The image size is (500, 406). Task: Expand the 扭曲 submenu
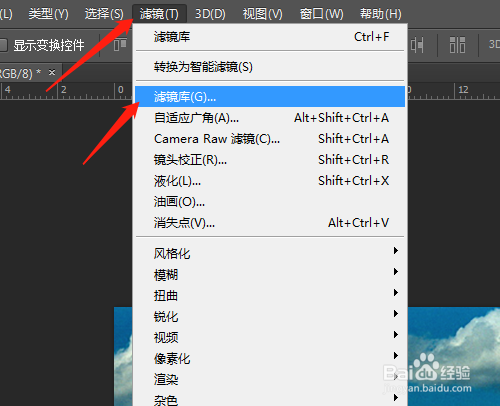(270, 295)
